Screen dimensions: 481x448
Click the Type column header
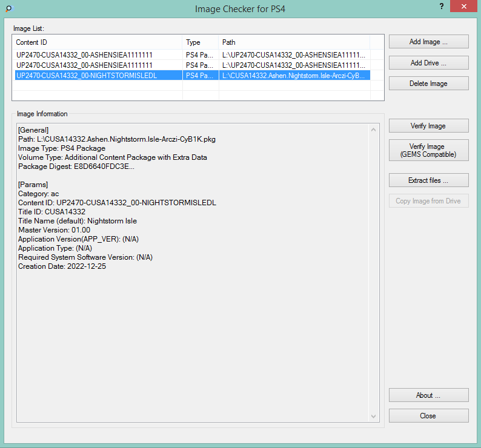click(201, 42)
